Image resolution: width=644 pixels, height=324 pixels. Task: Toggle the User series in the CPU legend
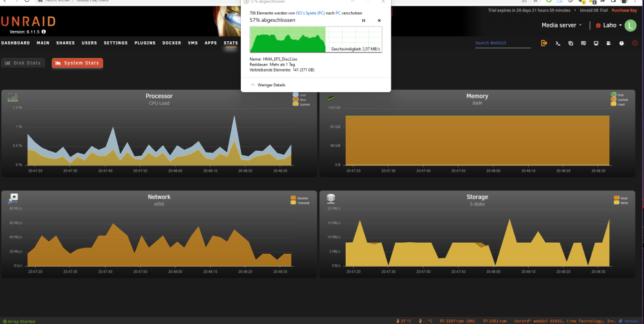point(299,95)
